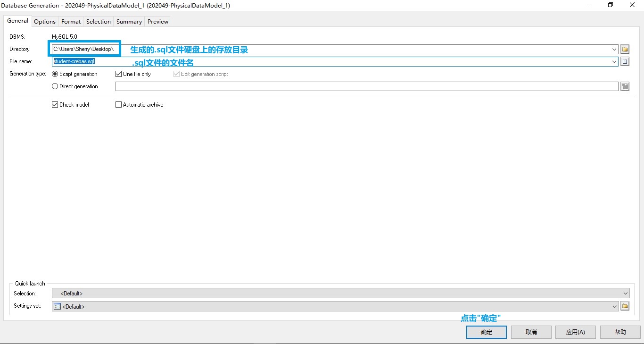This screenshot has height=344, width=644.
Task: Click inside the student-crebas.sql file name field
Action: pos(85,61)
